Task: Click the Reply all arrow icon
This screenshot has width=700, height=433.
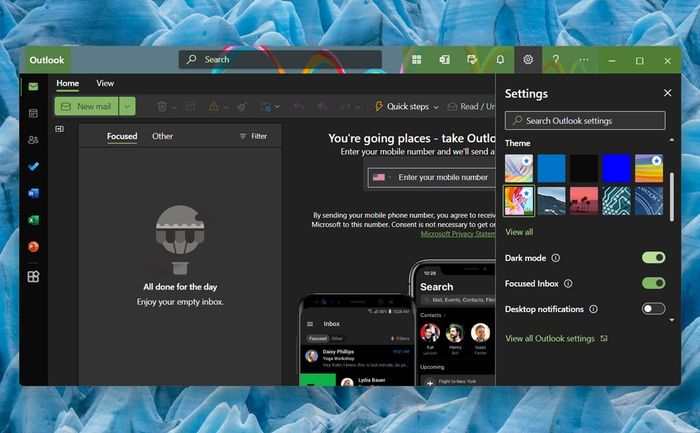Action: coord(322,106)
